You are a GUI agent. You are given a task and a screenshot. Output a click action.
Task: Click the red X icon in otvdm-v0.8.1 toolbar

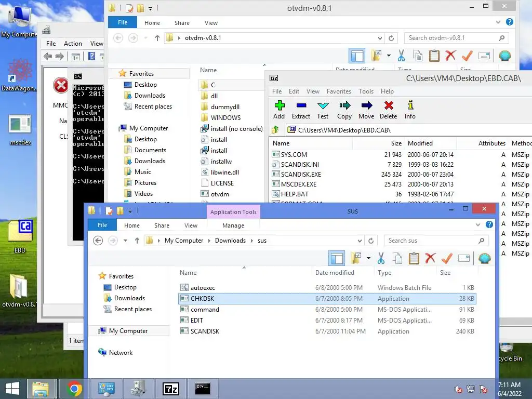click(450, 55)
